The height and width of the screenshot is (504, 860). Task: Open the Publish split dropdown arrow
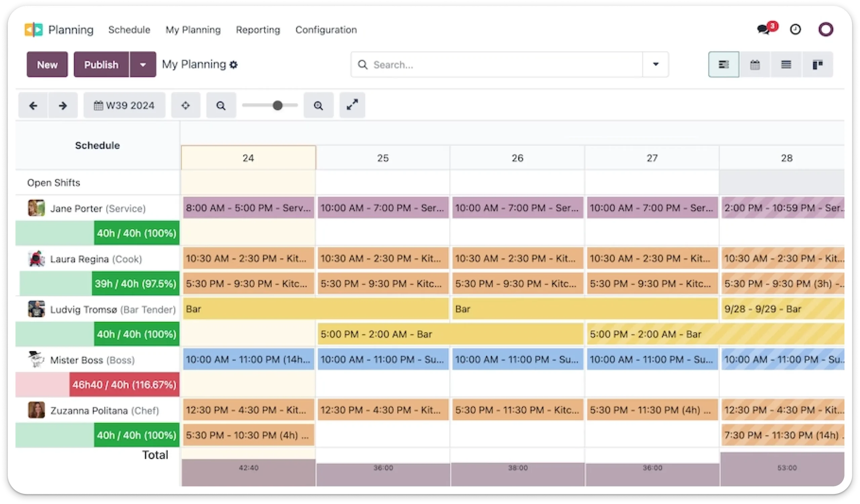pyautogui.click(x=143, y=65)
